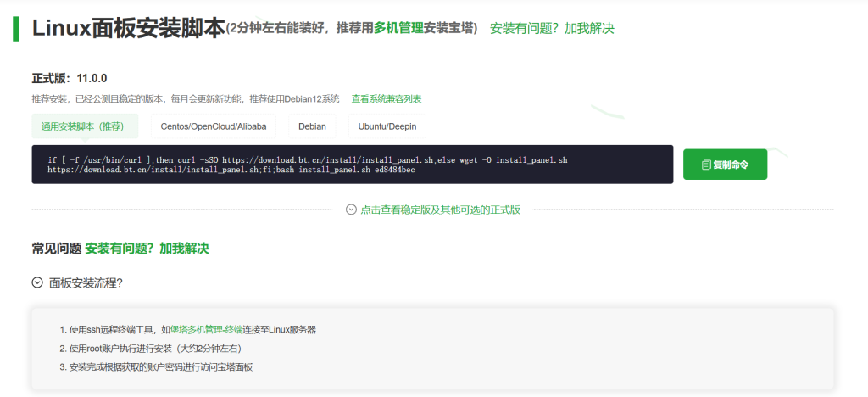Click 安装有问题？加我解决 beside the page title
Viewport: 868px width, 397px height.
click(552, 28)
